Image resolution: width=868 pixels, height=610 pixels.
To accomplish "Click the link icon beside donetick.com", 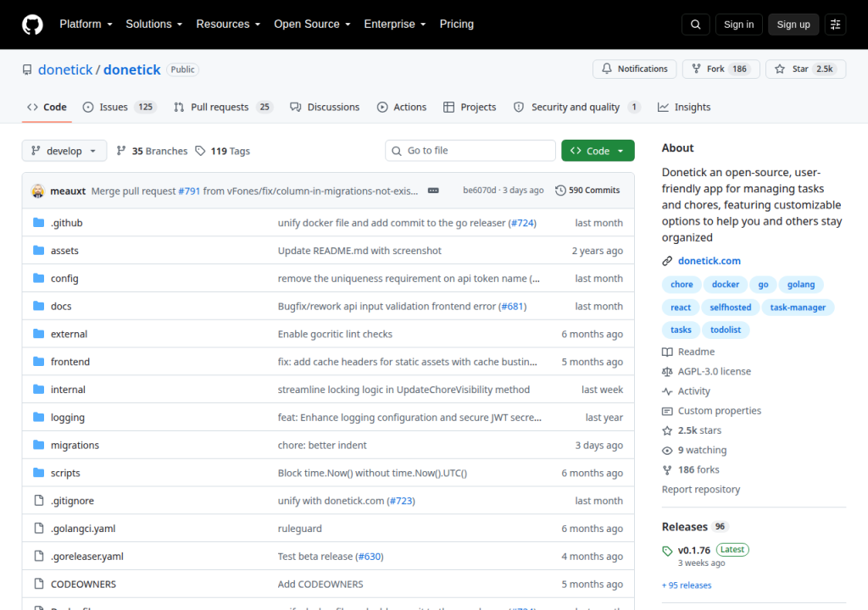I will [667, 261].
